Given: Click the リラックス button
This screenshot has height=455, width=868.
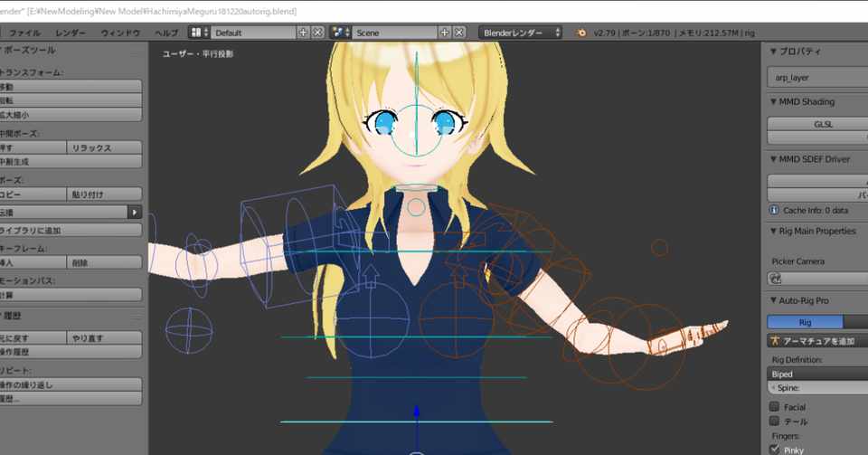Looking at the screenshot, I should click(104, 147).
